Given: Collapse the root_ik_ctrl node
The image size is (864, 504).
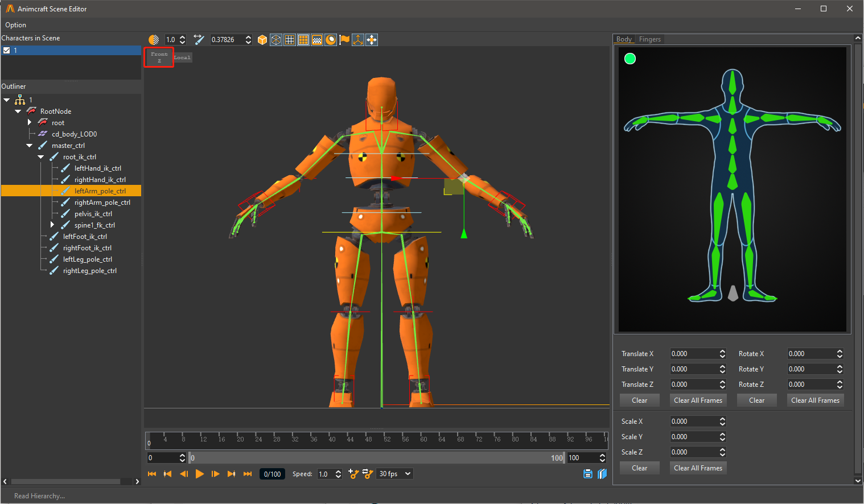Looking at the screenshot, I should pos(41,157).
